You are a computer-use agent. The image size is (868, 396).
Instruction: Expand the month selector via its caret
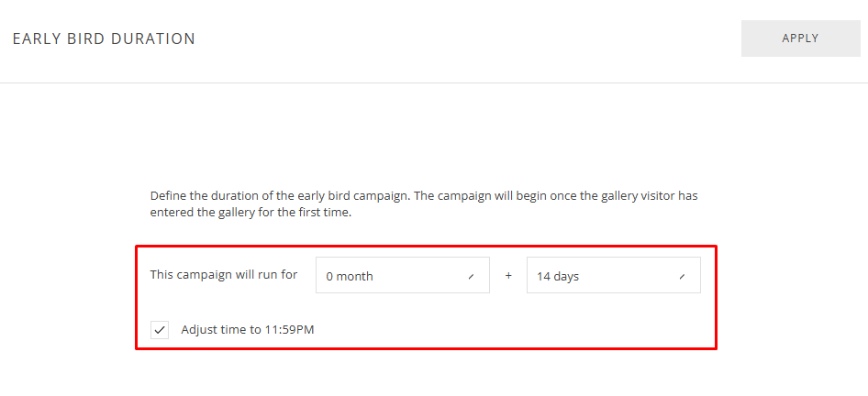pos(472,276)
